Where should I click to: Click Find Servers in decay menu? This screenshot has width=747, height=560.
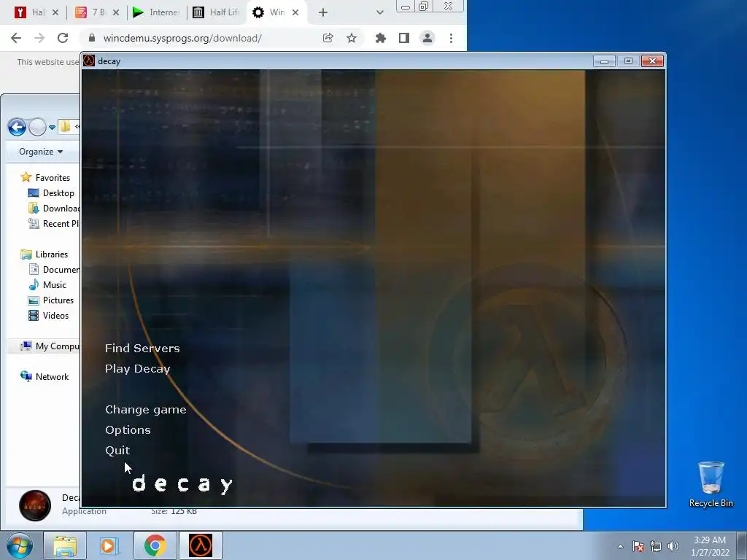coord(142,348)
